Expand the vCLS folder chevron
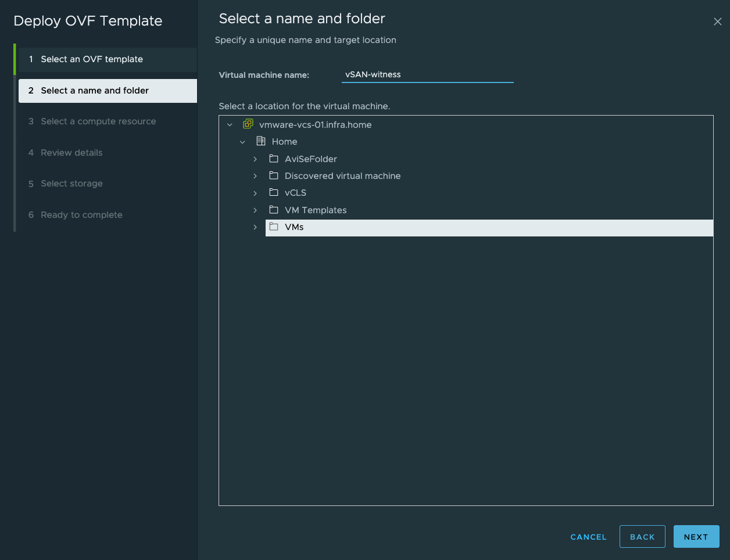Image resolution: width=730 pixels, height=560 pixels. tap(255, 193)
